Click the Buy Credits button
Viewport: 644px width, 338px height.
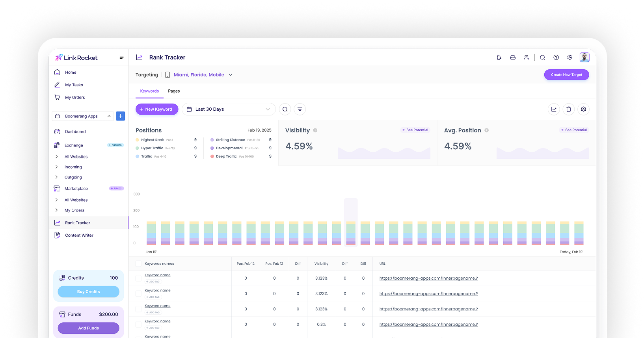coord(89,292)
